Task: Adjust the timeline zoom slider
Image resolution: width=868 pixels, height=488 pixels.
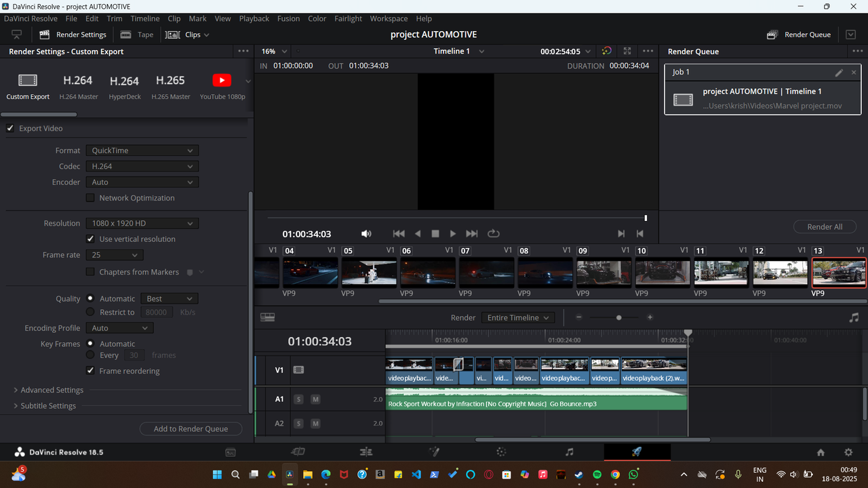Action: (x=618, y=317)
